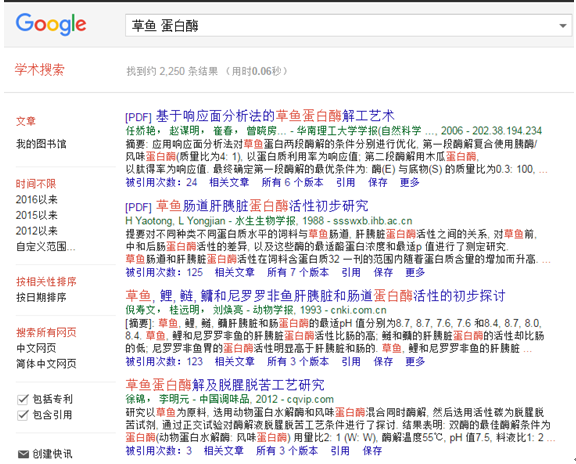Expand 更多 under the 动物学报 1993 result
The height and width of the screenshot is (464, 576).
tap(415, 362)
